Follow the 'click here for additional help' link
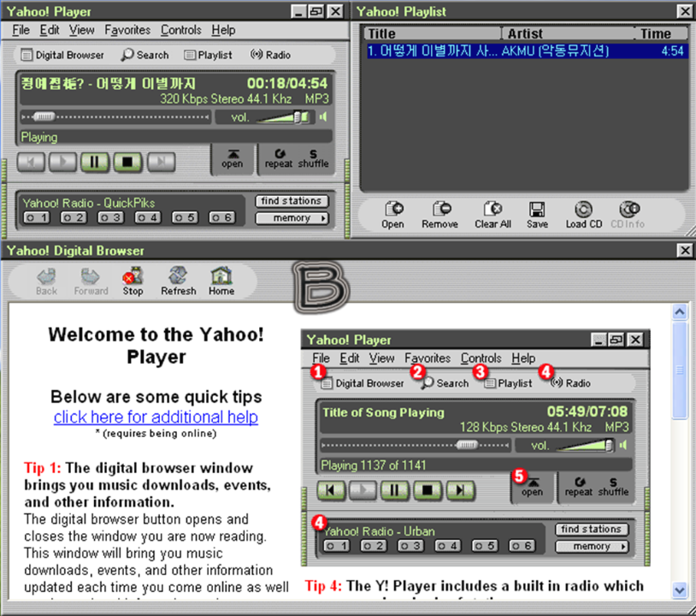The height and width of the screenshot is (616, 696). tap(156, 418)
